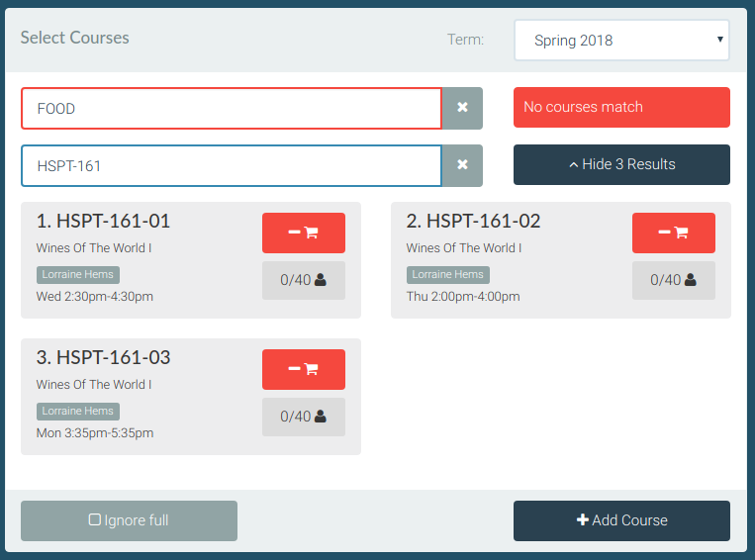Click the Lorraine Hems tag on HSPT-161-02

[x=448, y=274]
